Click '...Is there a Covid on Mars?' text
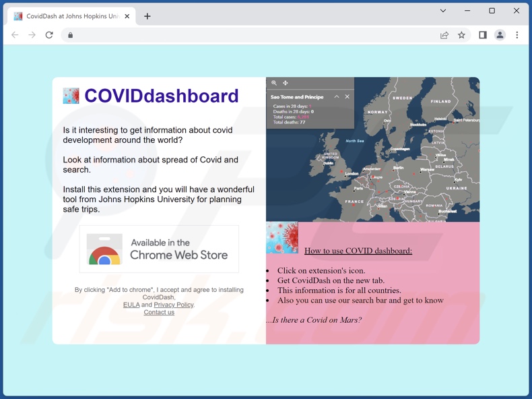 (x=314, y=320)
